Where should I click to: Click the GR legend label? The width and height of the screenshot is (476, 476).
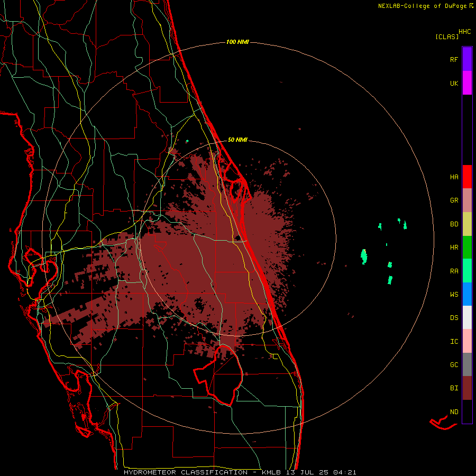tap(454, 200)
